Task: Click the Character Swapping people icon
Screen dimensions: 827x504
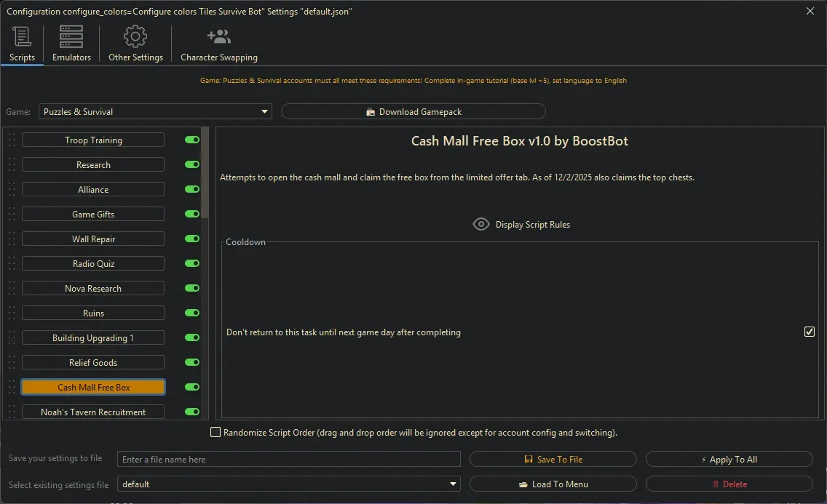Action: [218, 36]
